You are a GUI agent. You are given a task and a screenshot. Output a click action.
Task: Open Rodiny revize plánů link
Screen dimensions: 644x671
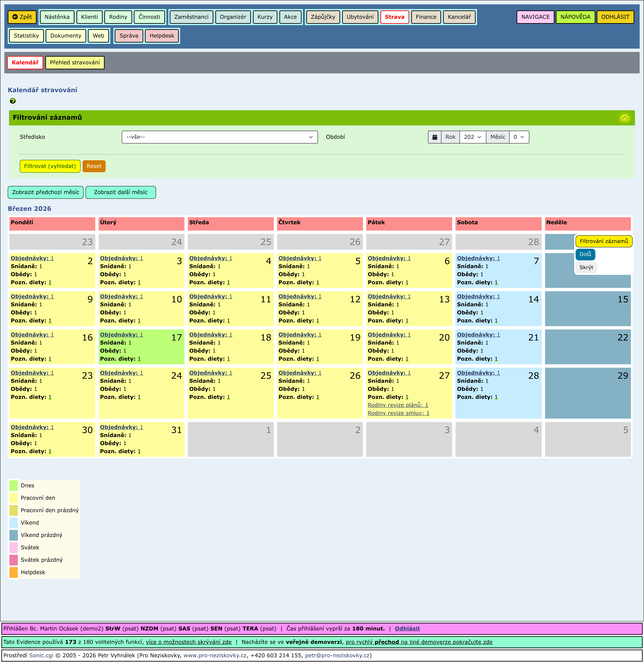(397, 405)
